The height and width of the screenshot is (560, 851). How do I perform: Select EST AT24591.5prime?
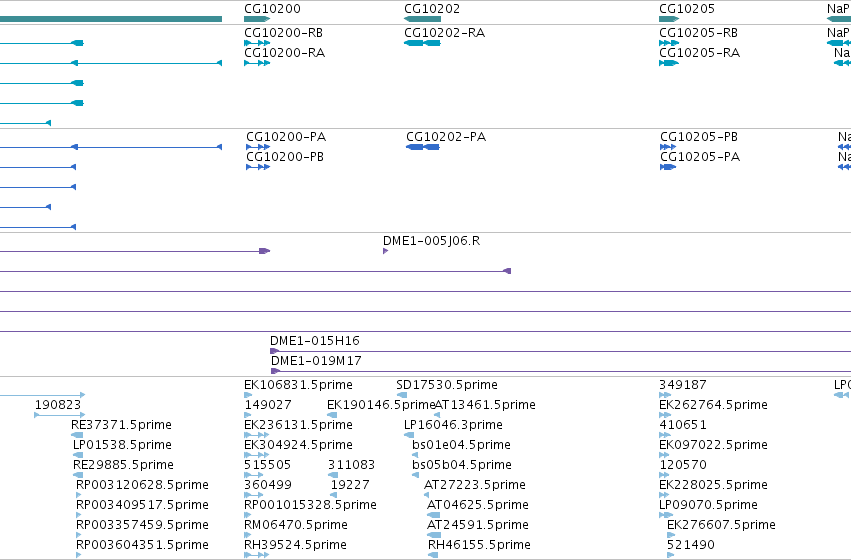pos(478,525)
